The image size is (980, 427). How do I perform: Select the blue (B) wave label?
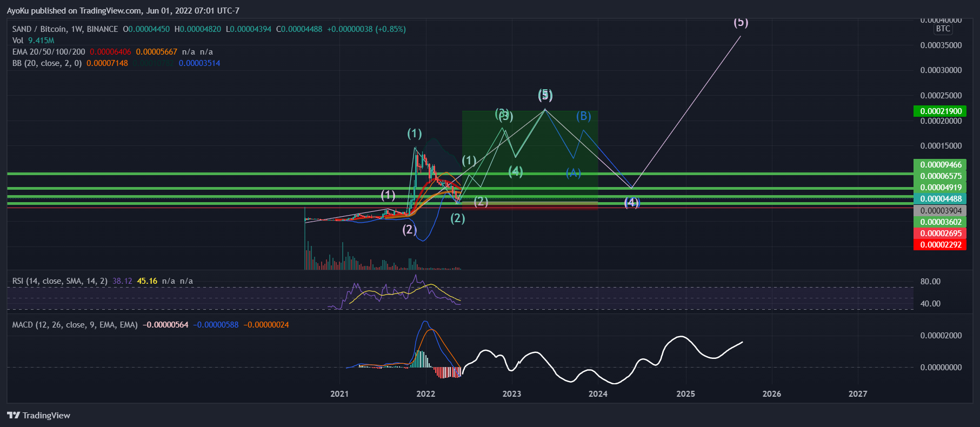pyautogui.click(x=583, y=116)
